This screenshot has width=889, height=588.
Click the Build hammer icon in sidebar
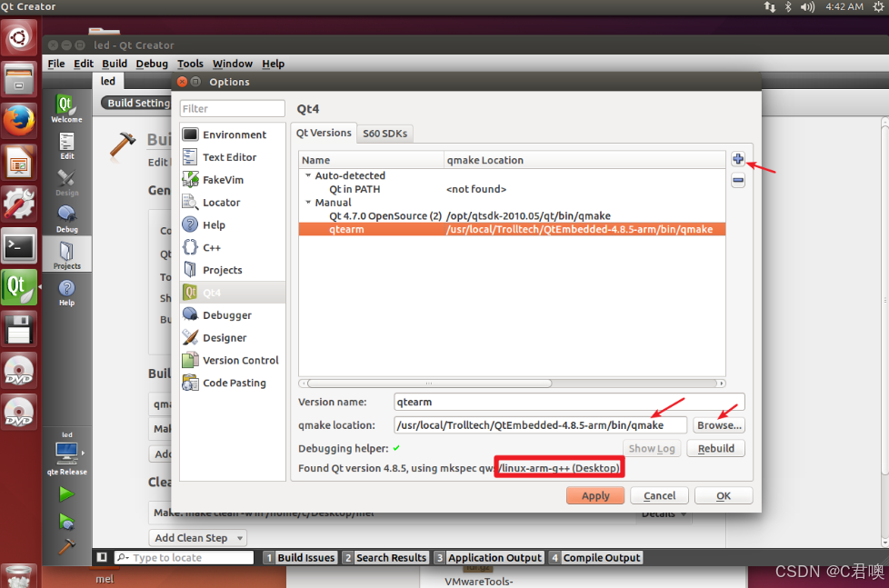point(66,545)
